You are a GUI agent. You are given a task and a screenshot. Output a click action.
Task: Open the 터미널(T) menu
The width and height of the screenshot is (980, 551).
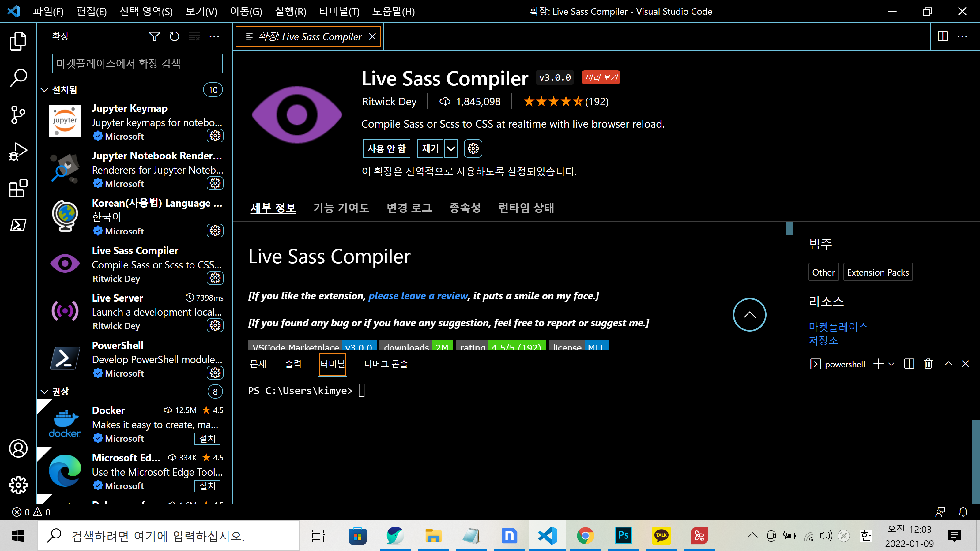[339, 11]
